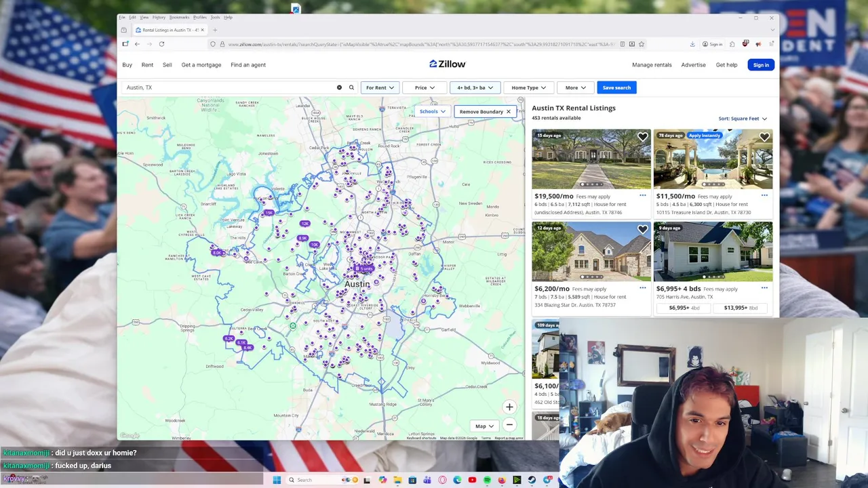Save the $19,500/mo listing with heart
The width and height of the screenshot is (868, 488).
642,137
